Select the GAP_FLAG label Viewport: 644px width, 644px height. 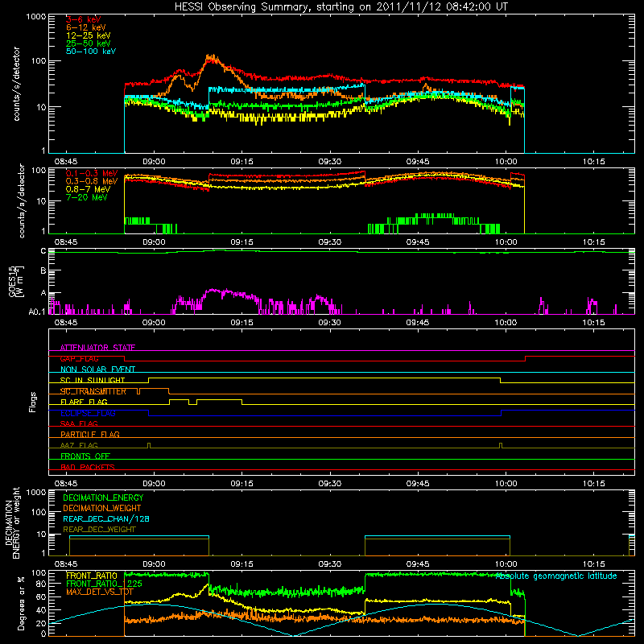pyautogui.click(x=80, y=358)
